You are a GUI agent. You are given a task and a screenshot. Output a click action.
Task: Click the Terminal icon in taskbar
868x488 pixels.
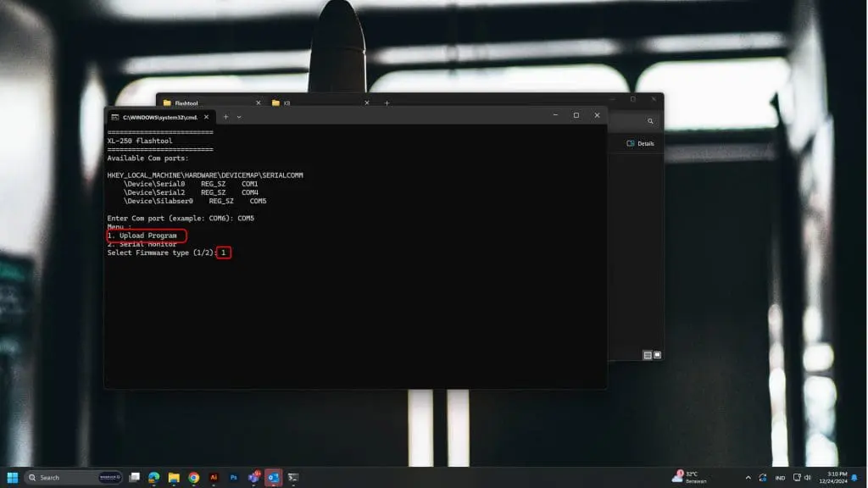coord(293,478)
